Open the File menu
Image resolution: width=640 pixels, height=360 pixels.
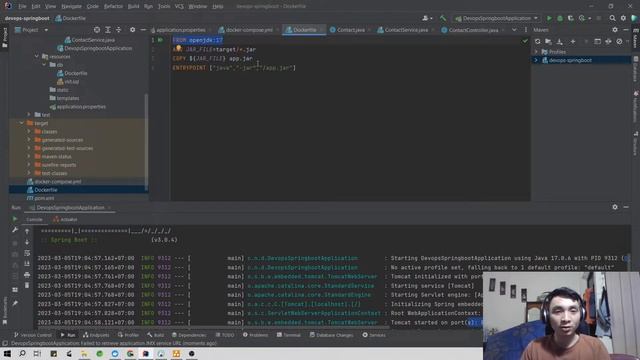point(22,7)
